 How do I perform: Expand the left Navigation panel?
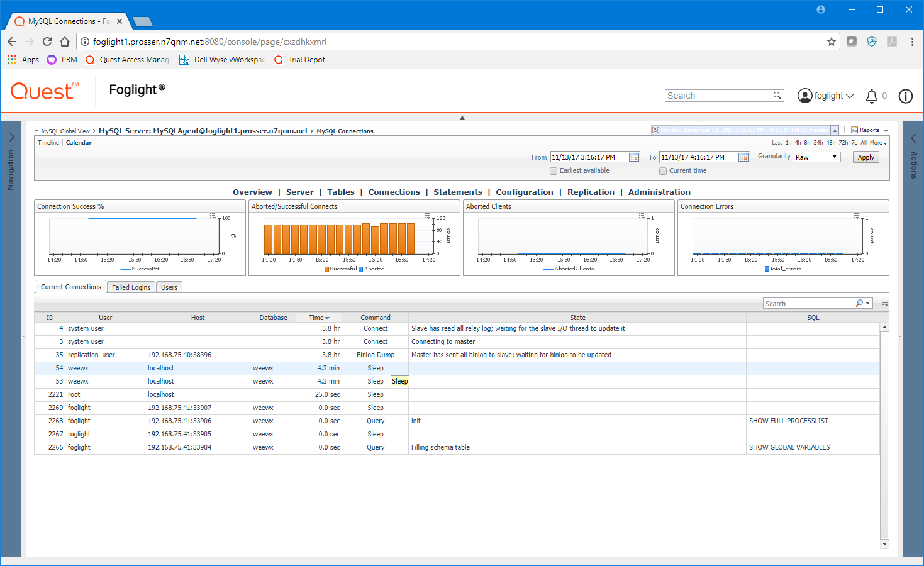pos(11,137)
